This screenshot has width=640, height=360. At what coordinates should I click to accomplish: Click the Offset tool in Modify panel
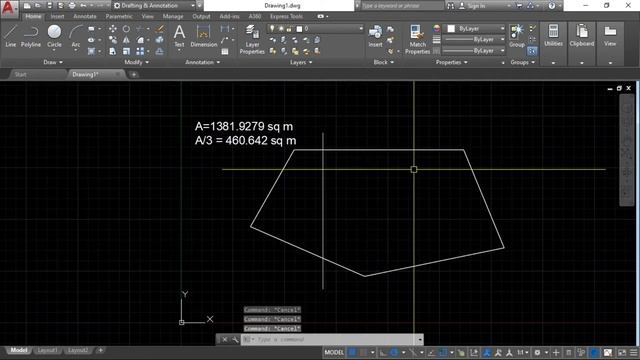pyautogui.click(x=160, y=51)
